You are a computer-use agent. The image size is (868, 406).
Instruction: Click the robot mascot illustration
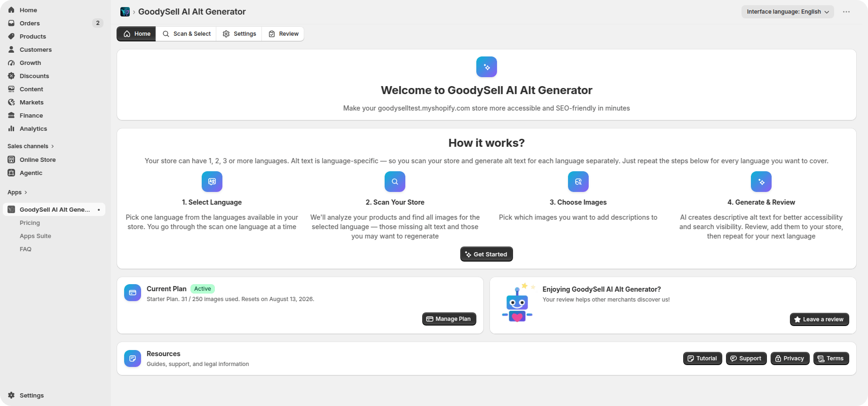518,303
